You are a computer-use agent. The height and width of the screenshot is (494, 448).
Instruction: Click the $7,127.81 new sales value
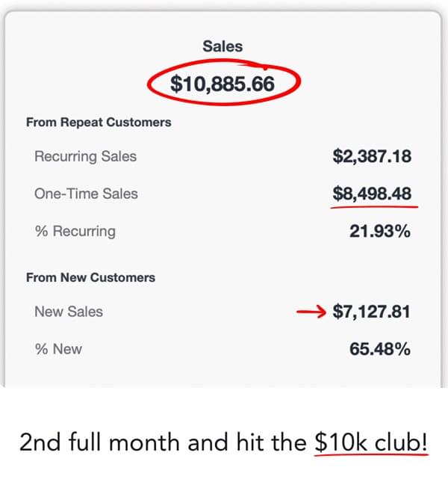pyautogui.click(x=372, y=312)
